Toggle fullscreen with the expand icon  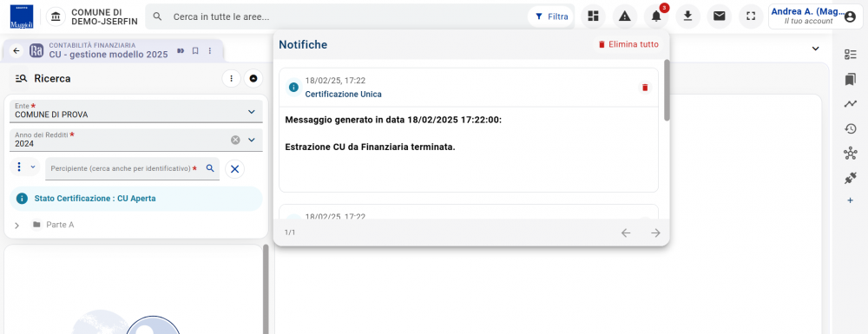[x=751, y=16]
